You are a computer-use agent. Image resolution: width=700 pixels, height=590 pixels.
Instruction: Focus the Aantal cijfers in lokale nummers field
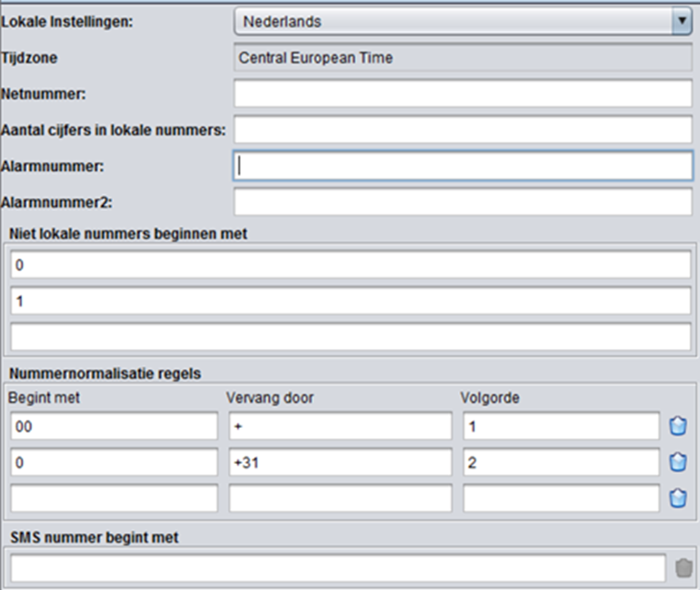point(463,130)
